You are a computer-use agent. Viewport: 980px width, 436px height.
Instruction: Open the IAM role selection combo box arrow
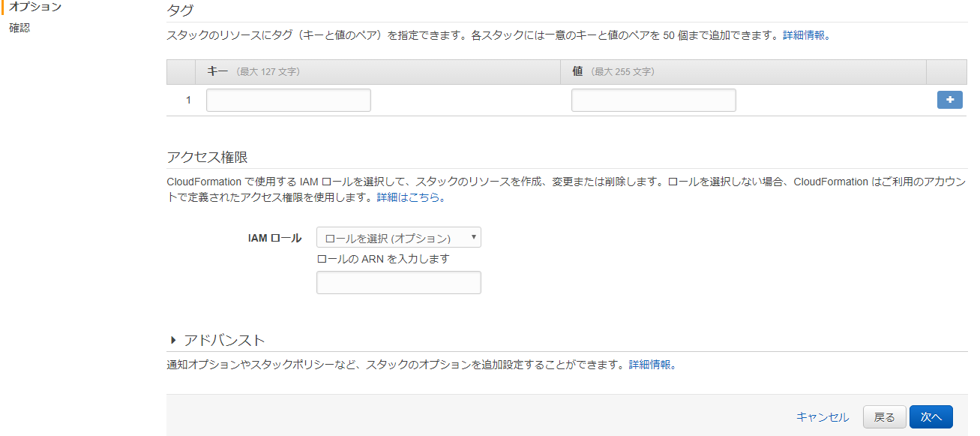474,236
